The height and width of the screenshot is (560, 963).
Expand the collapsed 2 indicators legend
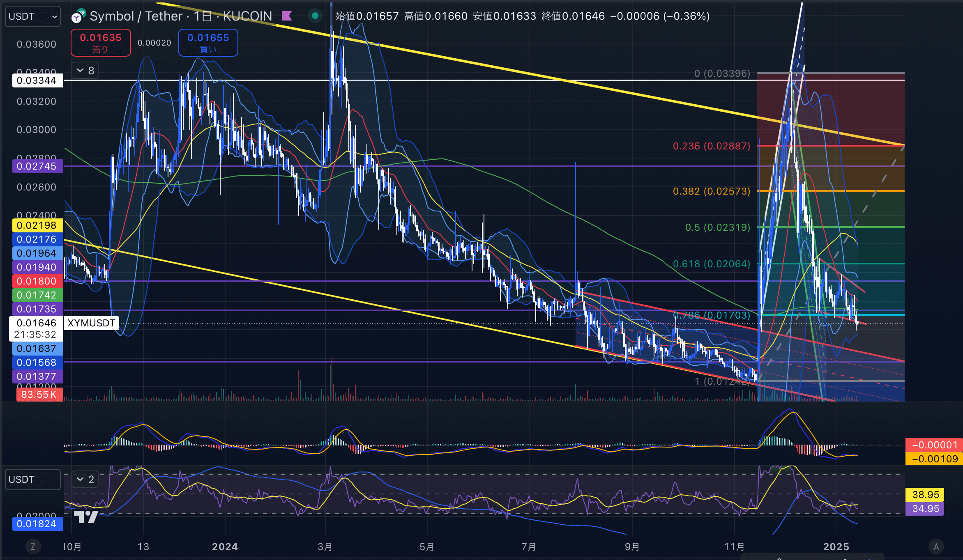(85, 479)
